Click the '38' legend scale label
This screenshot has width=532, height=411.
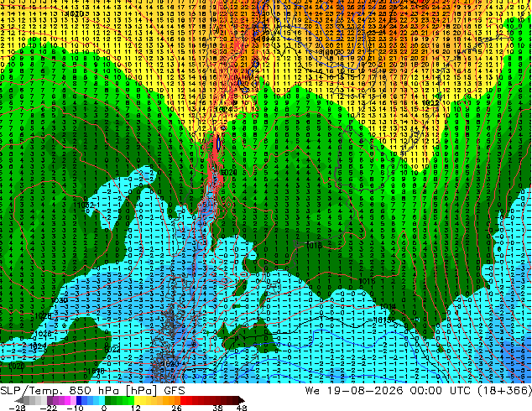218,408
